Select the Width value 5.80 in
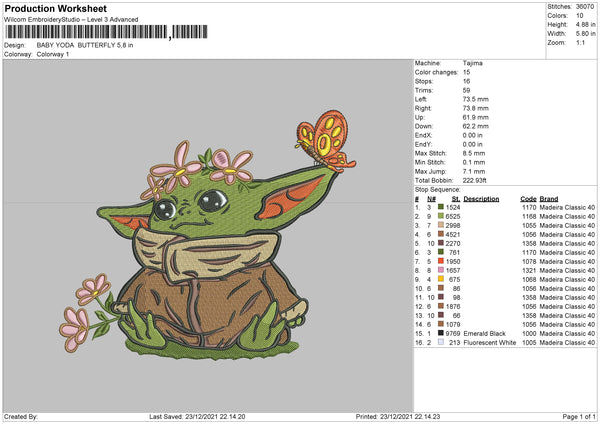 [x=585, y=34]
